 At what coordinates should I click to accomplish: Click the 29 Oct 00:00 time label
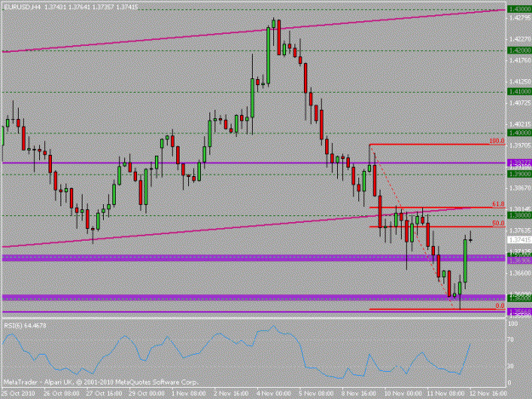click(x=146, y=393)
